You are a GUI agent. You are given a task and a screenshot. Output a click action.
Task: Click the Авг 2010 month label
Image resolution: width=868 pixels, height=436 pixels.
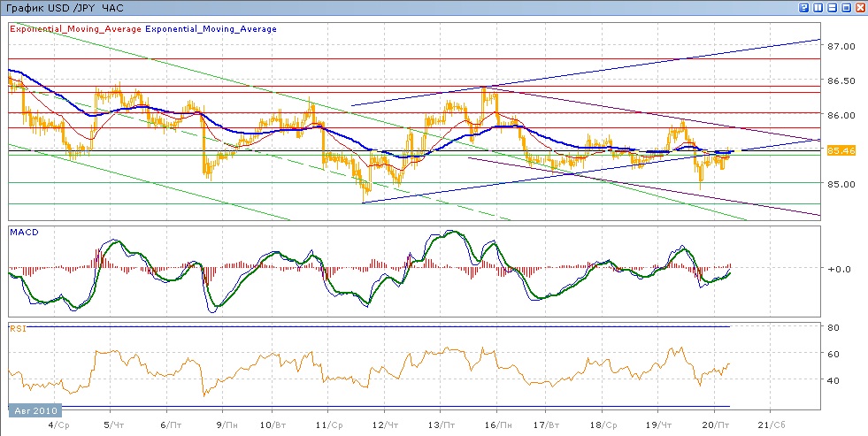pos(35,411)
